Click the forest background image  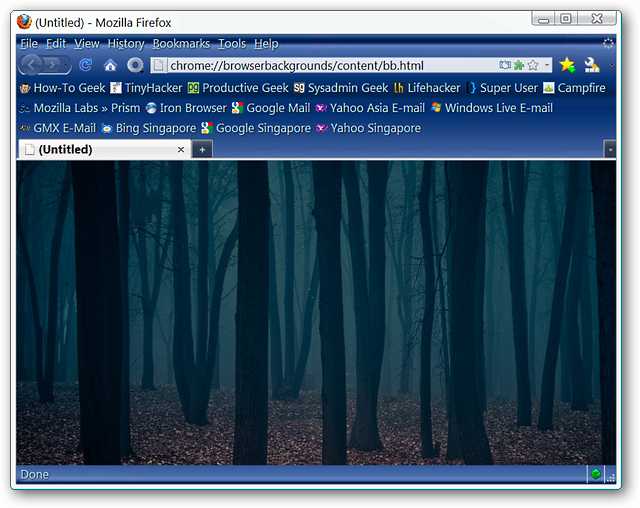[x=316, y=313]
